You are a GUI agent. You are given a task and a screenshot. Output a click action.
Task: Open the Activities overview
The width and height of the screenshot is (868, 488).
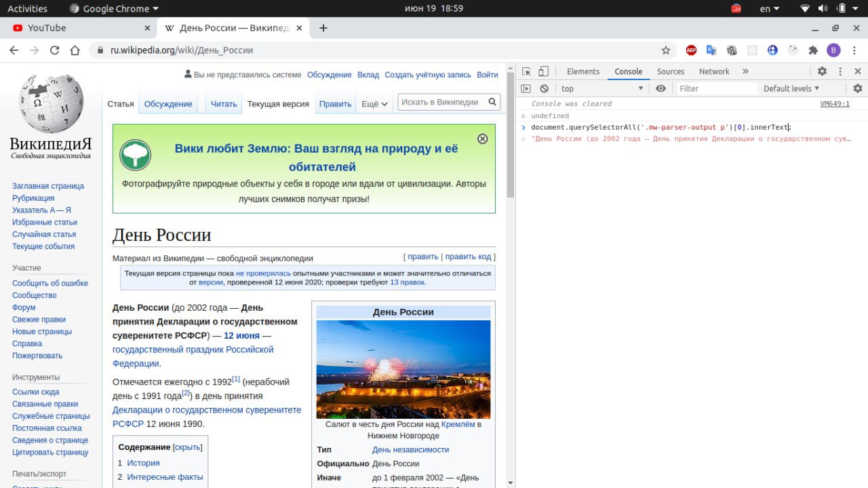tap(27, 9)
